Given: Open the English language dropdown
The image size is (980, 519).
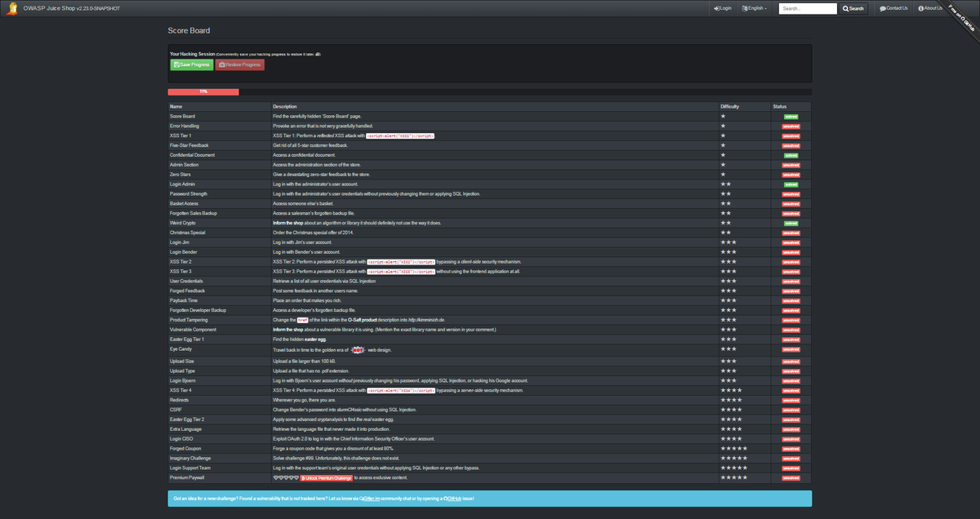Looking at the screenshot, I should 755,8.
